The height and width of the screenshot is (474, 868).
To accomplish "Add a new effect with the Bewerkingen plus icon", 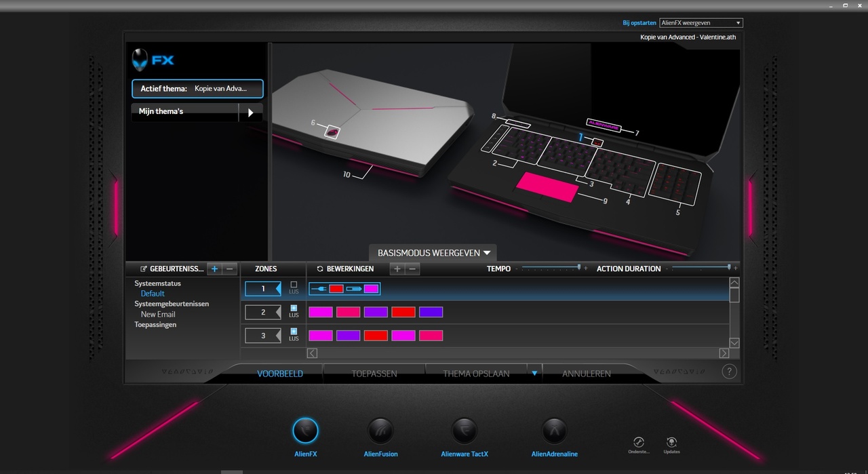I will [x=397, y=269].
